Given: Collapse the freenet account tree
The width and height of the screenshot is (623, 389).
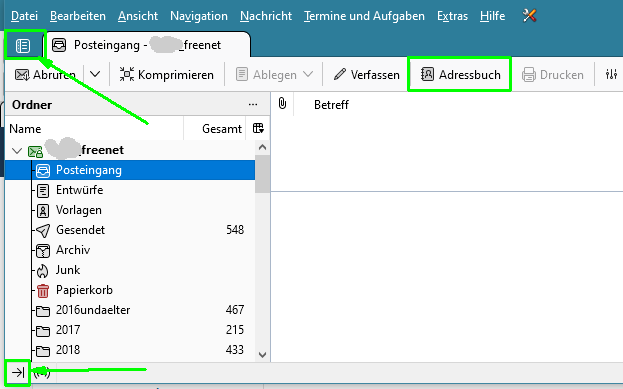Looking at the screenshot, I should click(17, 151).
